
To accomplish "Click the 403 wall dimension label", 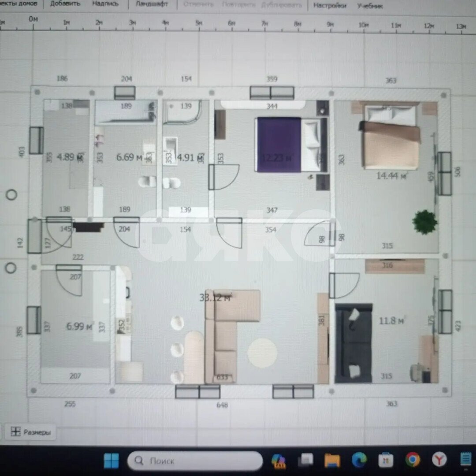I will 21,152.
